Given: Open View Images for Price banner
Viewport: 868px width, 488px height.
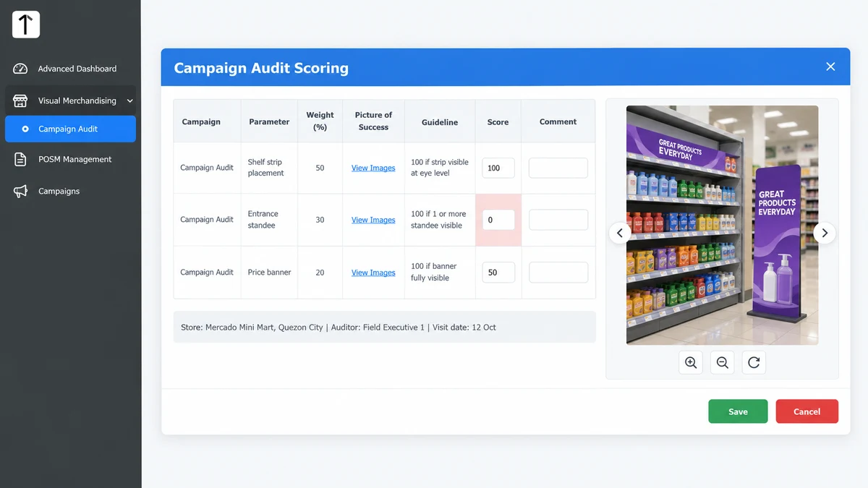Looking at the screenshot, I should 373,273.
